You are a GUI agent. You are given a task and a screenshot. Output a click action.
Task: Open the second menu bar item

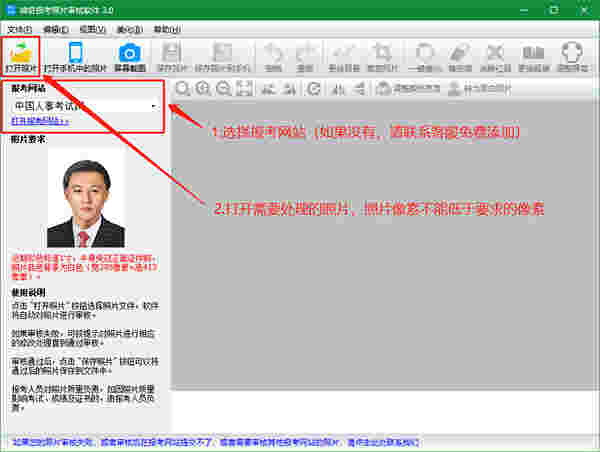pyautogui.click(x=56, y=29)
